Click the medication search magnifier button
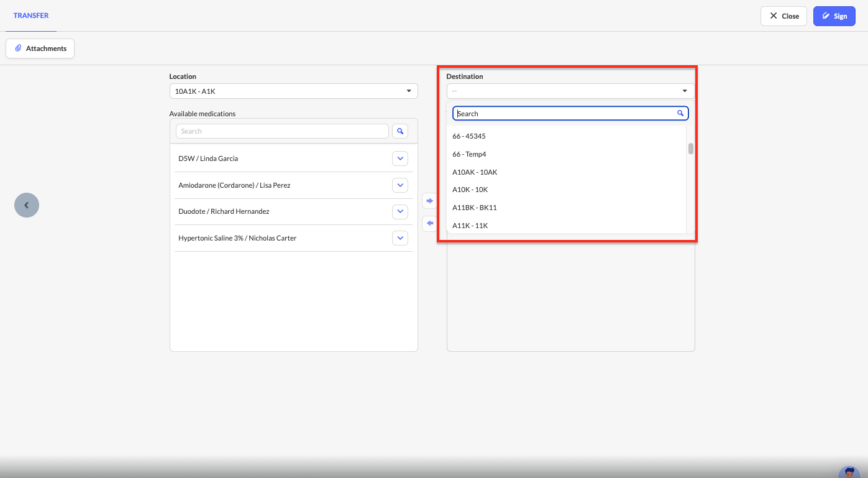The width and height of the screenshot is (868, 478). coord(400,131)
